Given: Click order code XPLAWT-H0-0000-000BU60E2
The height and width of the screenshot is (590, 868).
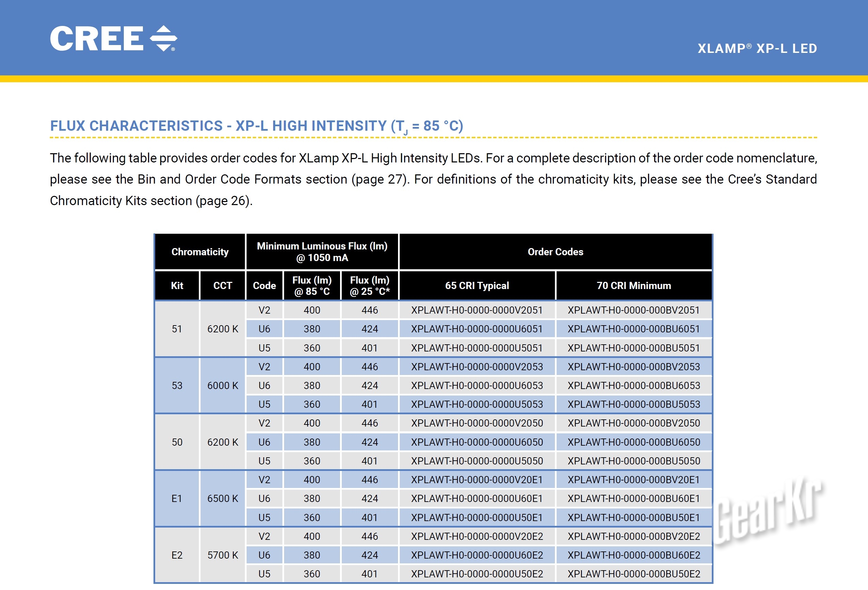Looking at the screenshot, I should tap(634, 555).
